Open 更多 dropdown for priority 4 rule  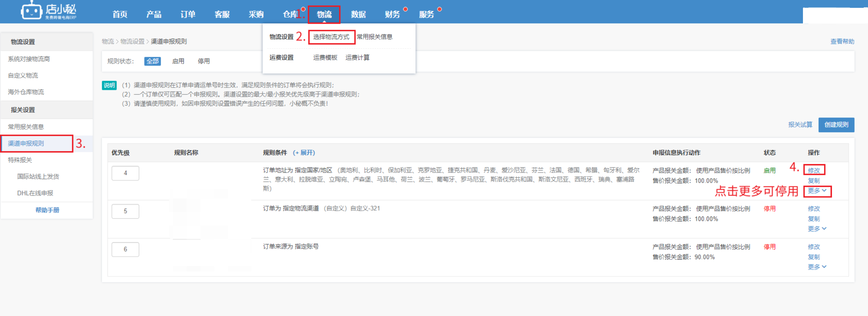click(x=817, y=191)
